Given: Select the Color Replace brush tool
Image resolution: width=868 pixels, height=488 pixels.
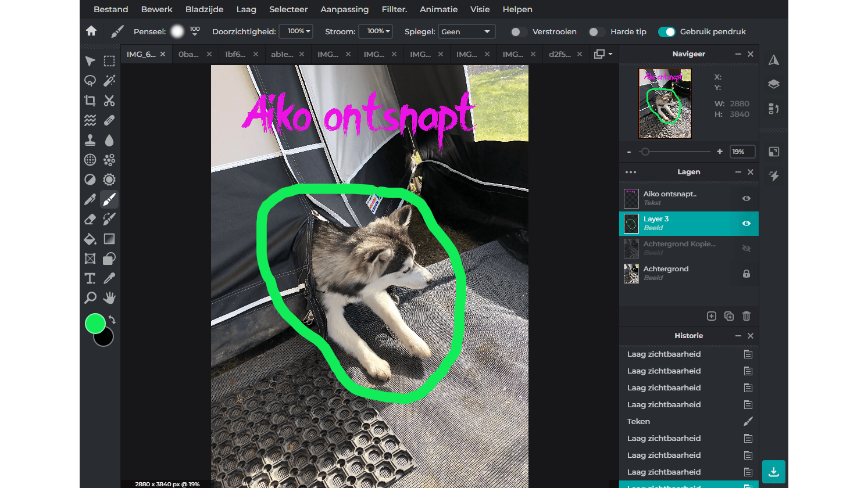Looking at the screenshot, I should coord(109,219).
